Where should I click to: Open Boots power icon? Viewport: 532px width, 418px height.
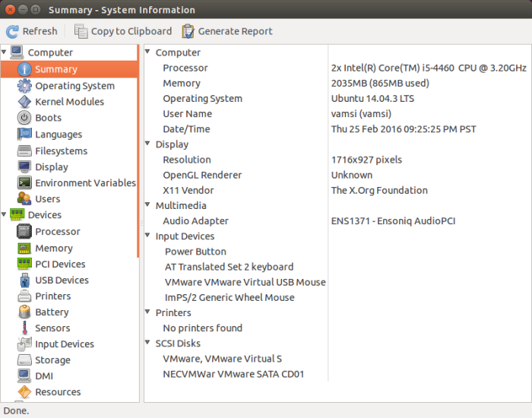coord(24,118)
